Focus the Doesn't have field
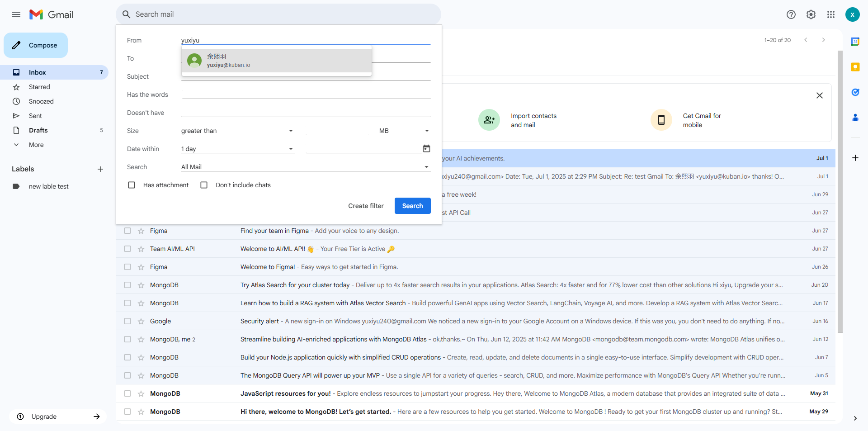This screenshot has width=868, height=431. coord(306,112)
